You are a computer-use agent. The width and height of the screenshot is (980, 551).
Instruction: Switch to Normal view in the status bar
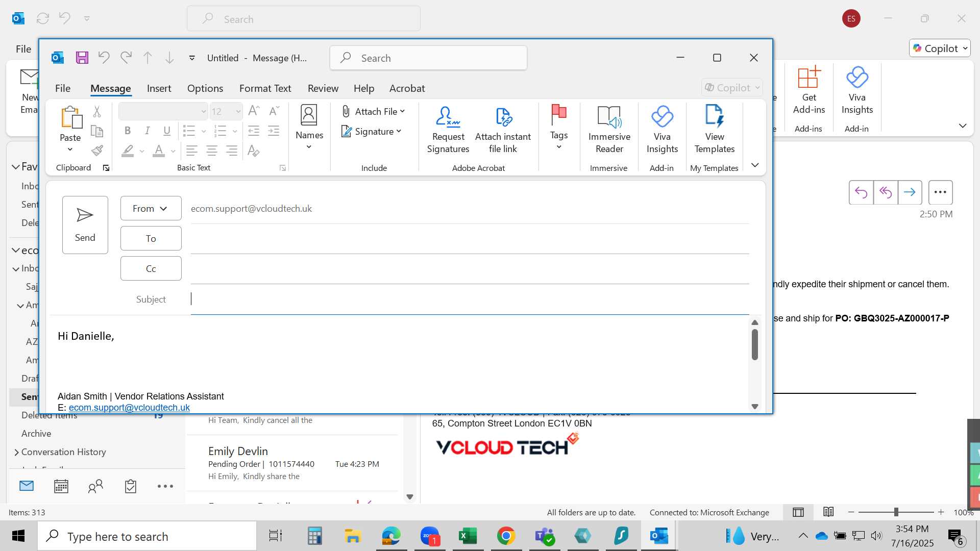[798, 512]
